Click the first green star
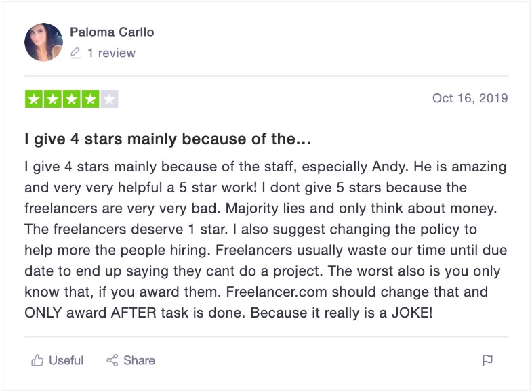 coord(34,99)
